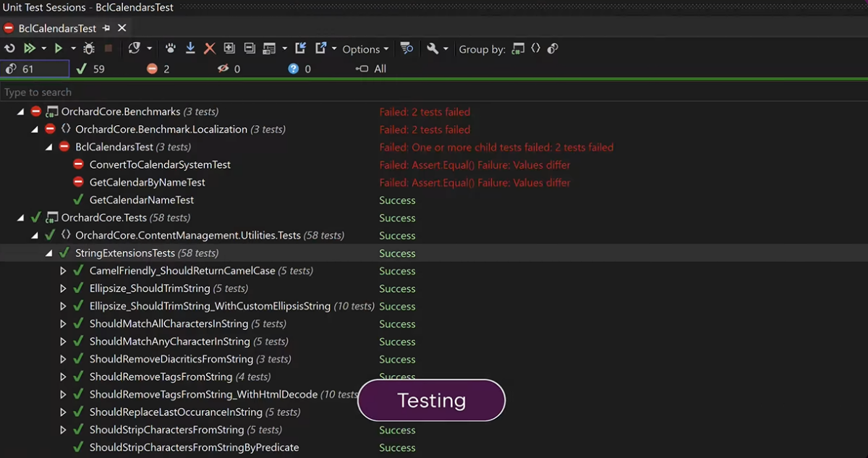This screenshot has width=868, height=458.
Task: Expand the ShouldRemoveDiacriticsFromString test node
Action: pos(63,360)
